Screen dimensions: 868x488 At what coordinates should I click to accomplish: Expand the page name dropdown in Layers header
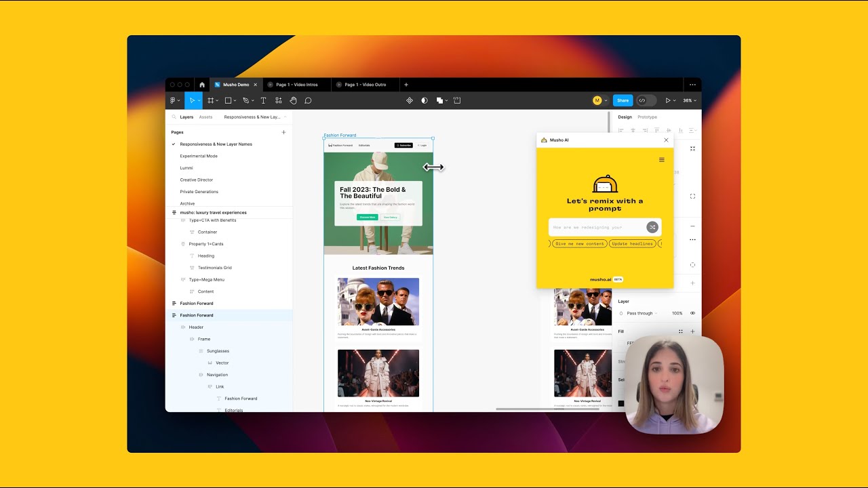(285, 117)
